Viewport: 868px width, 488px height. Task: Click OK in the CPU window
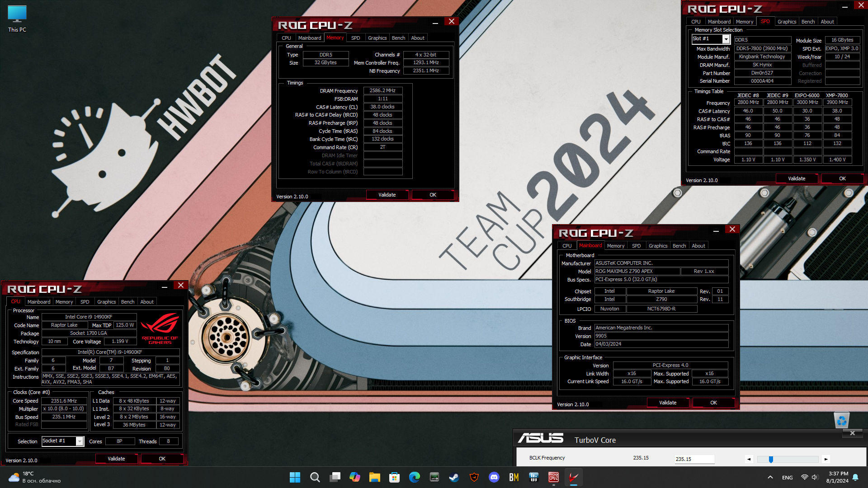pyautogui.click(x=162, y=459)
